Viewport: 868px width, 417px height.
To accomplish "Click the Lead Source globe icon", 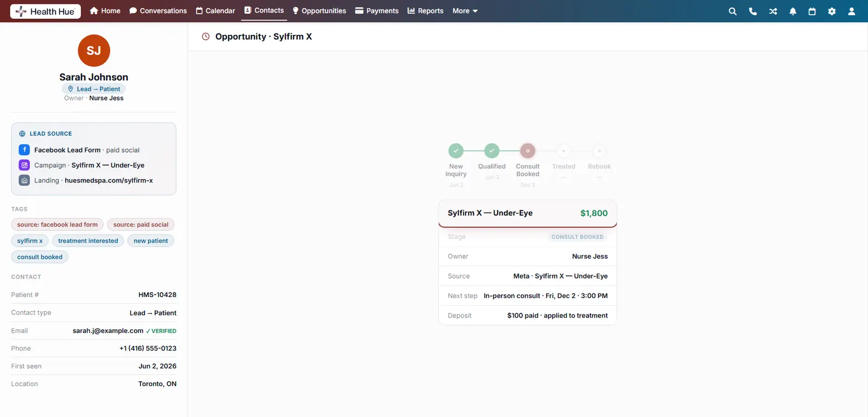I will click(22, 134).
